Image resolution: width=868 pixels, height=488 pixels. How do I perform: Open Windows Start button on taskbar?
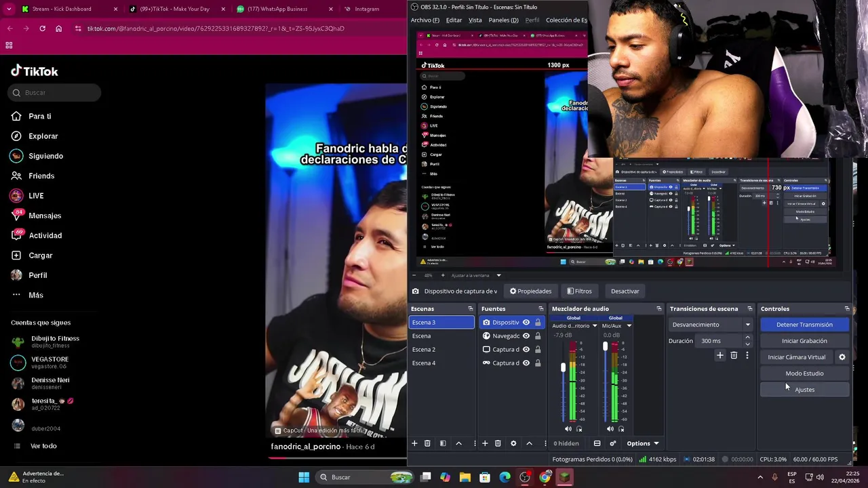click(304, 477)
